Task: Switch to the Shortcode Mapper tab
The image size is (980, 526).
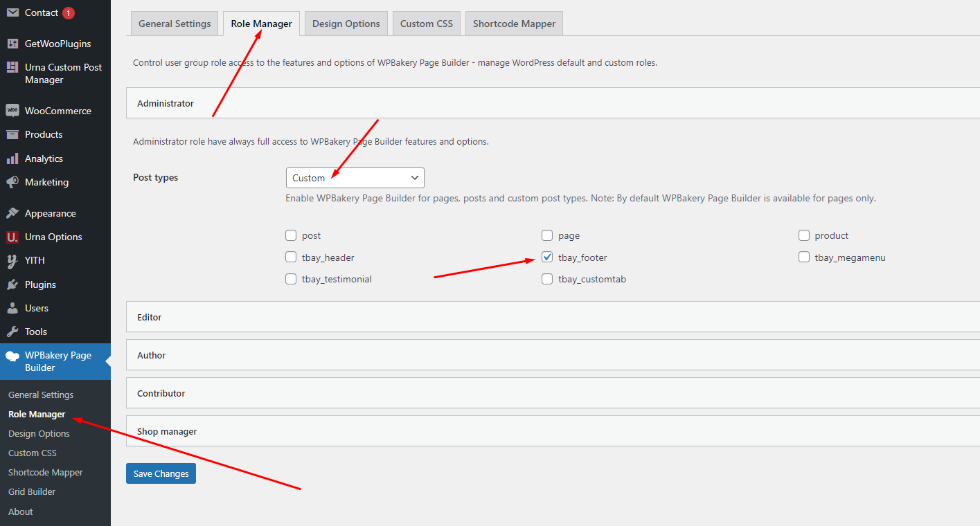Action: 515,24
